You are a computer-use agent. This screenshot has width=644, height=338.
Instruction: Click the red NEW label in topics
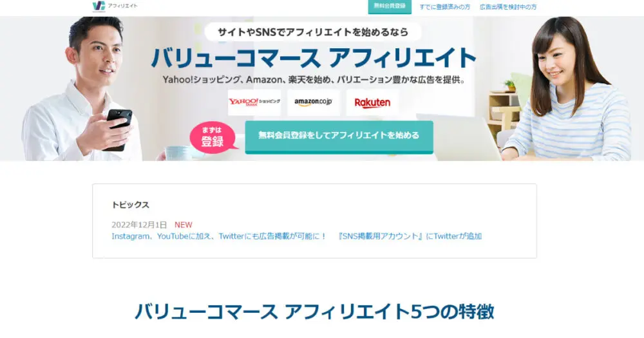click(183, 225)
